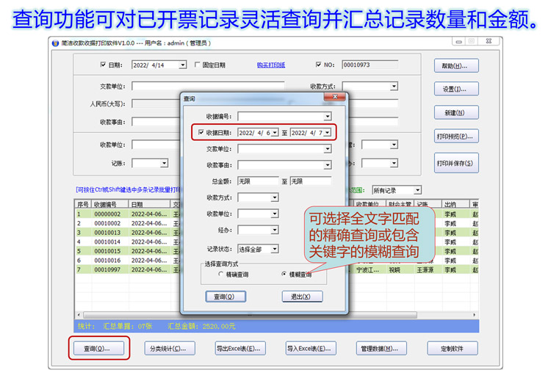Image resolution: width=551 pixels, height=392 pixels.
Task: Select the 精确查询 radio button
Action: point(220,274)
